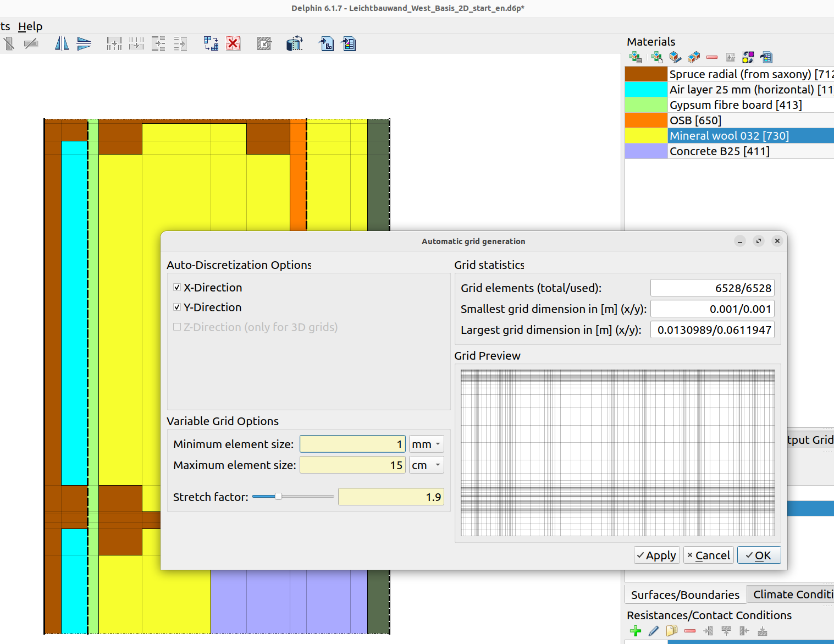Click the Stretch factor value field
Image resolution: width=834 pixels, height=644 pixels.
click(x=391, y=497)
